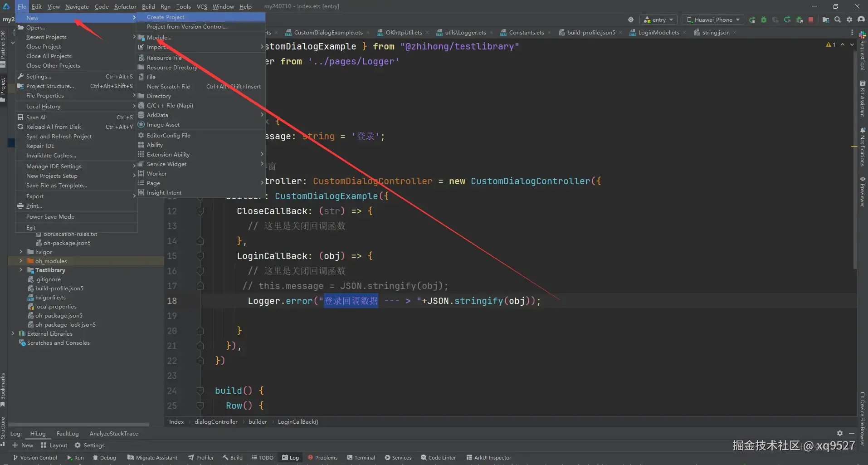868x465 pixels.
Task: Click the warning indicator in editor corner
Action: tap(831, 44)
